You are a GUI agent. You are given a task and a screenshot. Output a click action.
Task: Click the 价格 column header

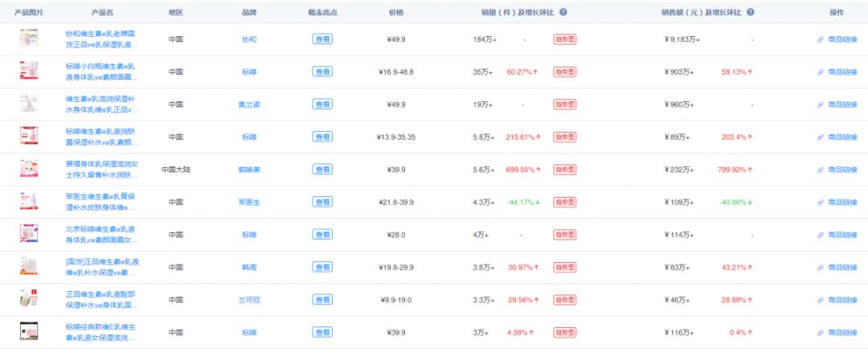coord(396,12)
